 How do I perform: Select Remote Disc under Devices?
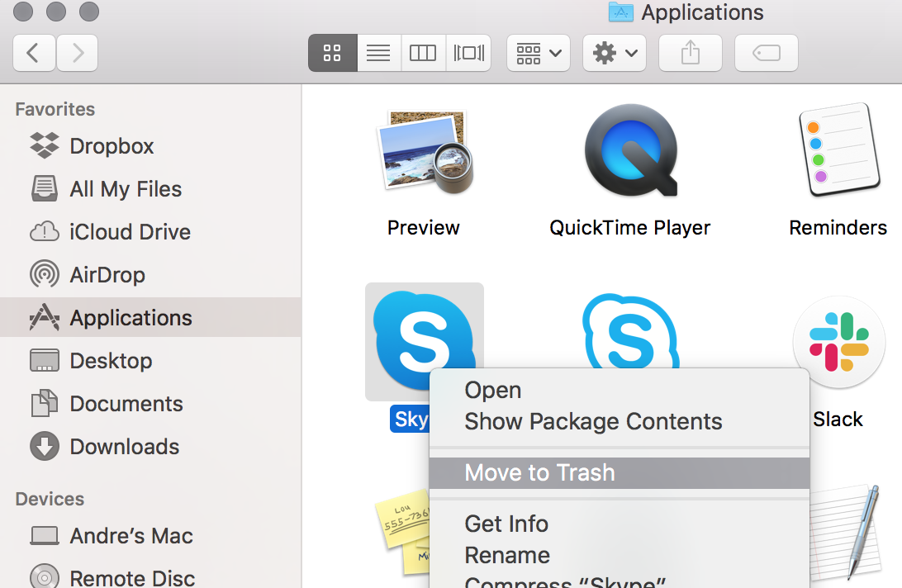pyautogui.click(x=150, y=577)
